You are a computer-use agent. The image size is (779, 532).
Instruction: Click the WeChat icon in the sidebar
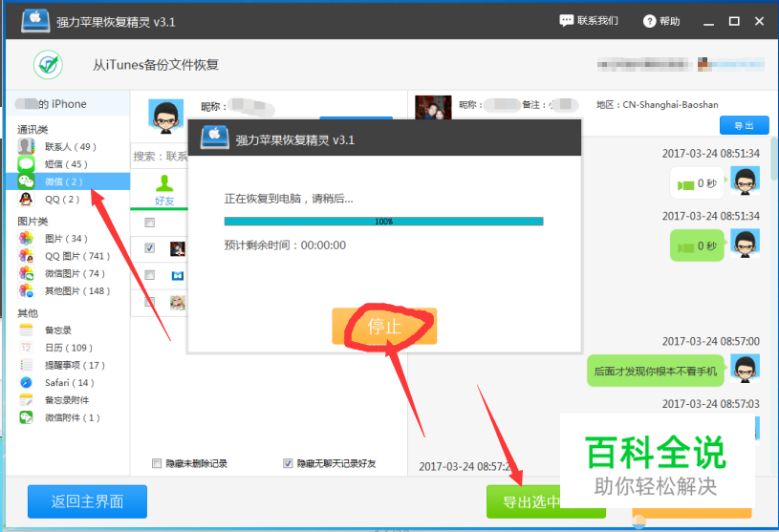(26, 181)
